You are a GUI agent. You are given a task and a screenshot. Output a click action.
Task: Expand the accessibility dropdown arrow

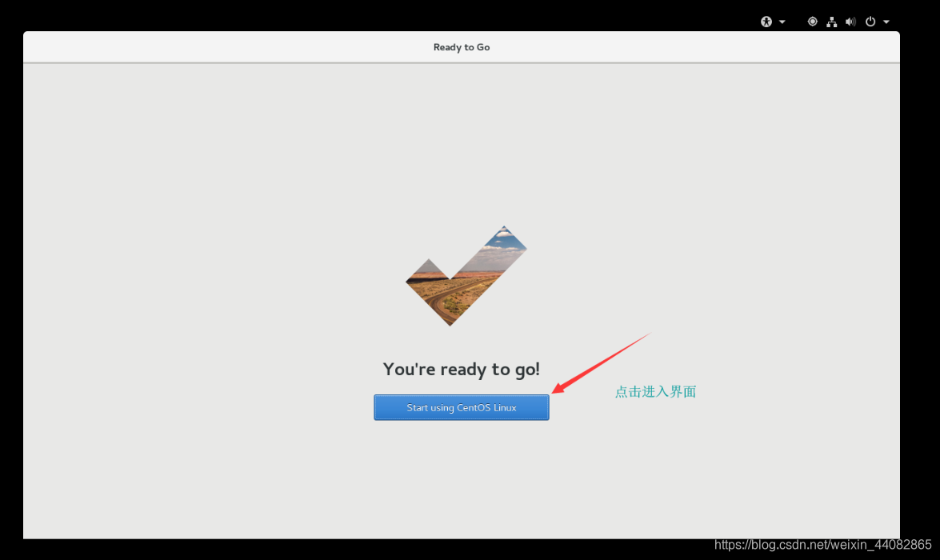coord(782,22)
